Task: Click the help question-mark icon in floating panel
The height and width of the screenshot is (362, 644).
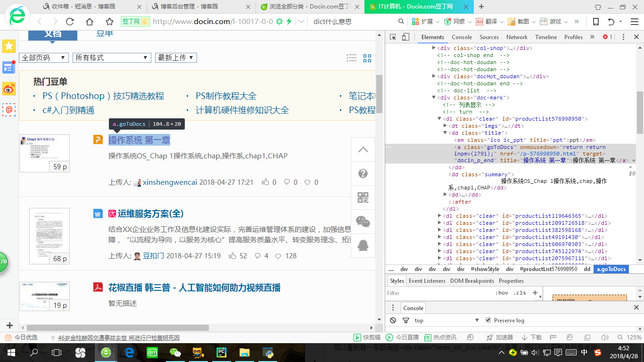Action: (363, 173)
